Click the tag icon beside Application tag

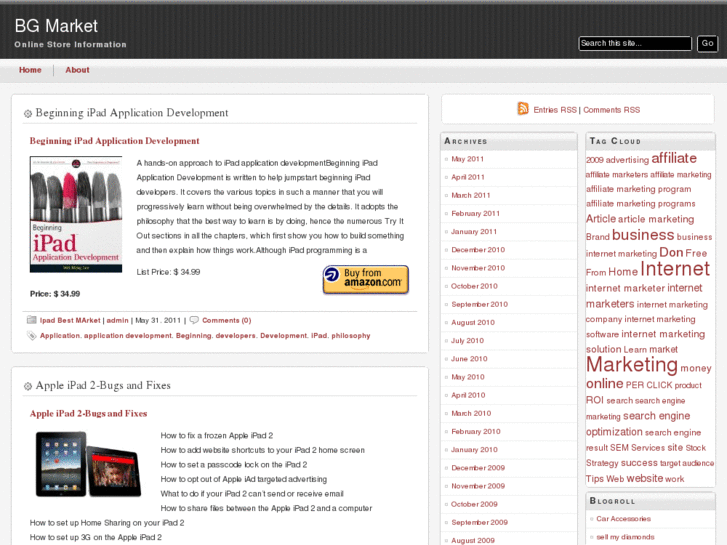(32, 335)
